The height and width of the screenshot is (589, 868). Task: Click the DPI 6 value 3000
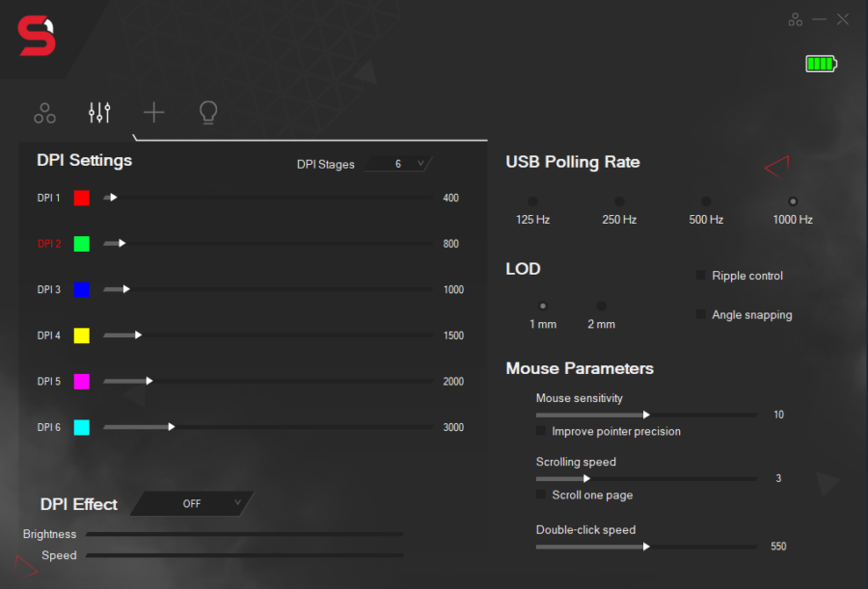[453, 427]
